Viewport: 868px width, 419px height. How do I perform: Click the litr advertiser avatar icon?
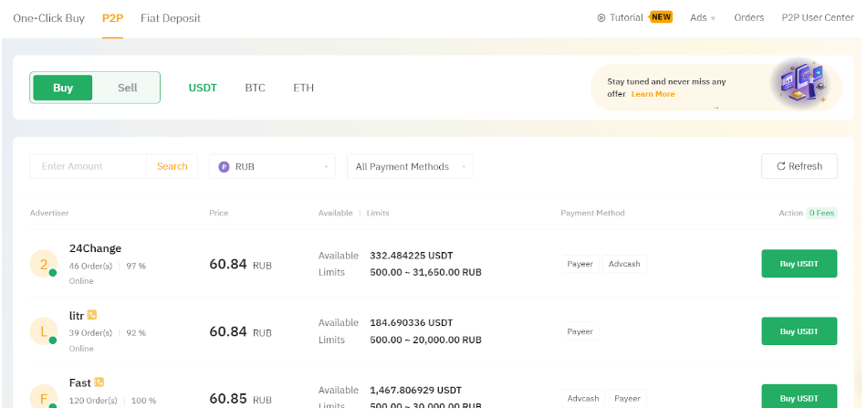coord(42,331)
